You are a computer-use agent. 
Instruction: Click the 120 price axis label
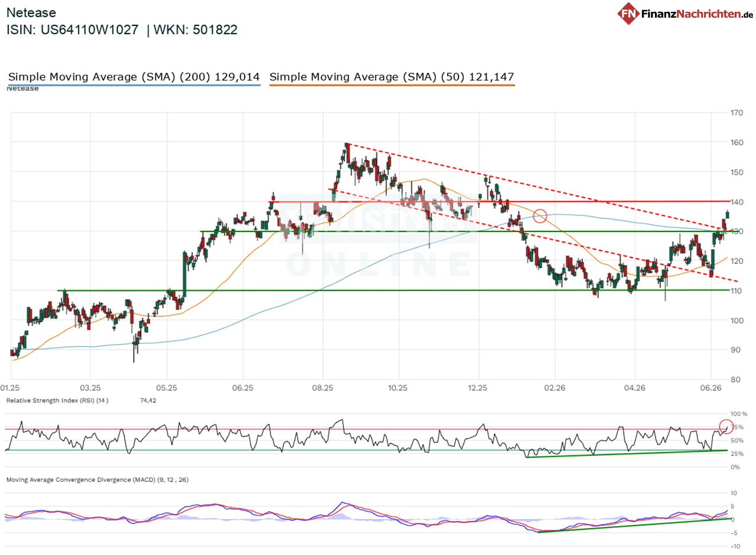pyautogui.click(x=737, y=261)
